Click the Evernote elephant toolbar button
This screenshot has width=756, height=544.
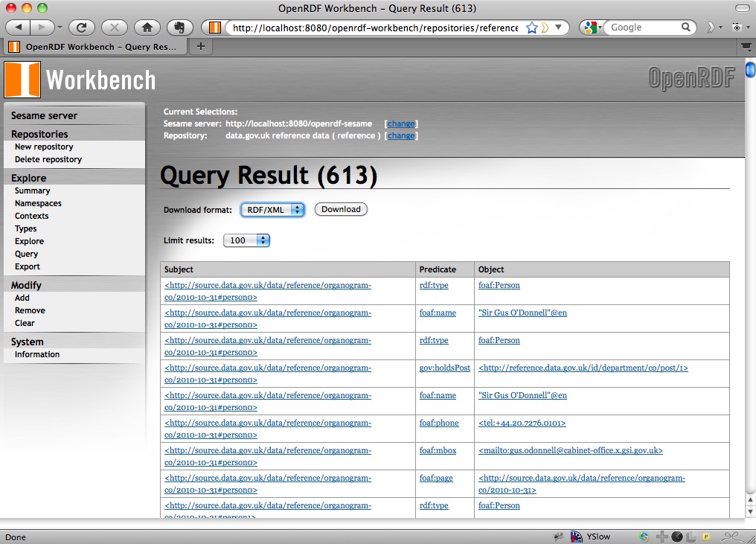[179, 28]
